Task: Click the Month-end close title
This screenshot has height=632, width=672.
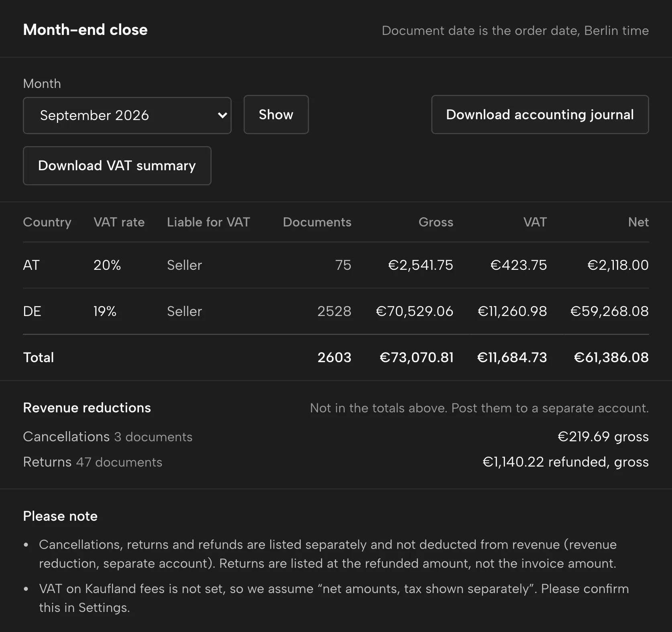Action: pyautogui.click(x=86, y=30)
